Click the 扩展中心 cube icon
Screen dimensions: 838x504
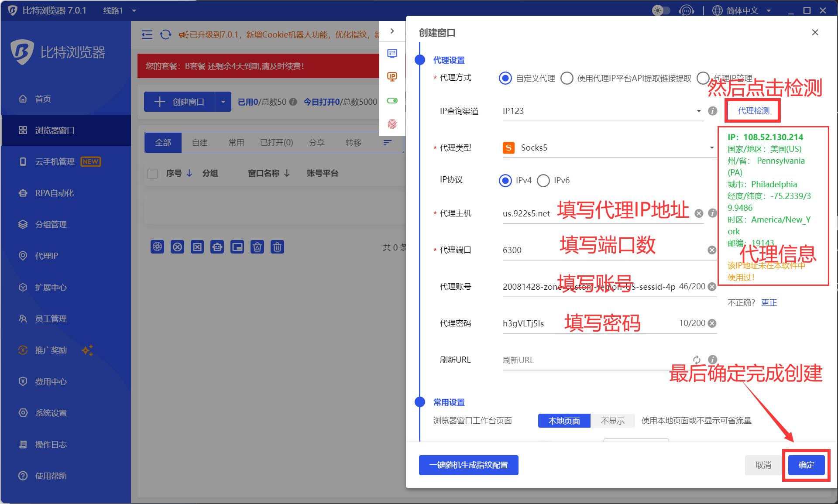(x=23, y=288)
